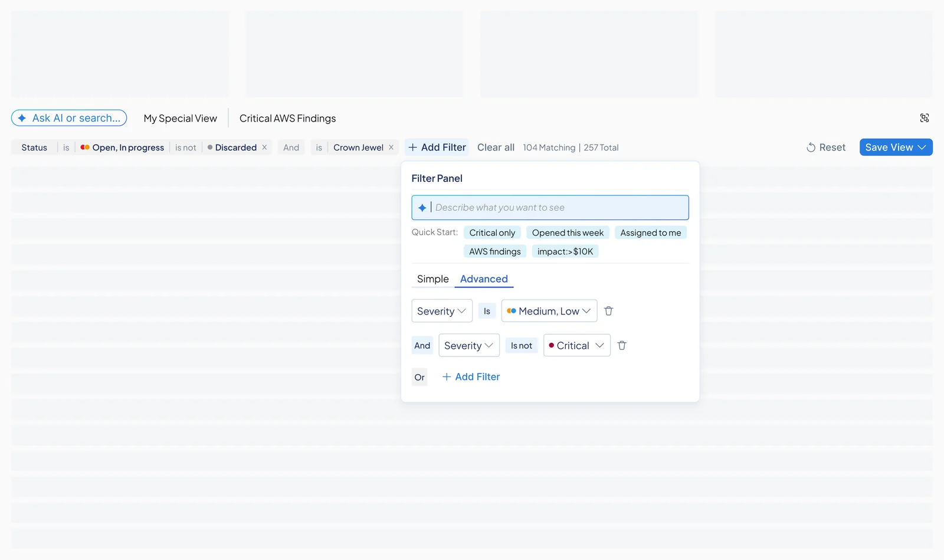The height and width of the screenshot is (560, 944).
Task: Open the second Severity field dropdown after And
Action: tap(469, 345)
